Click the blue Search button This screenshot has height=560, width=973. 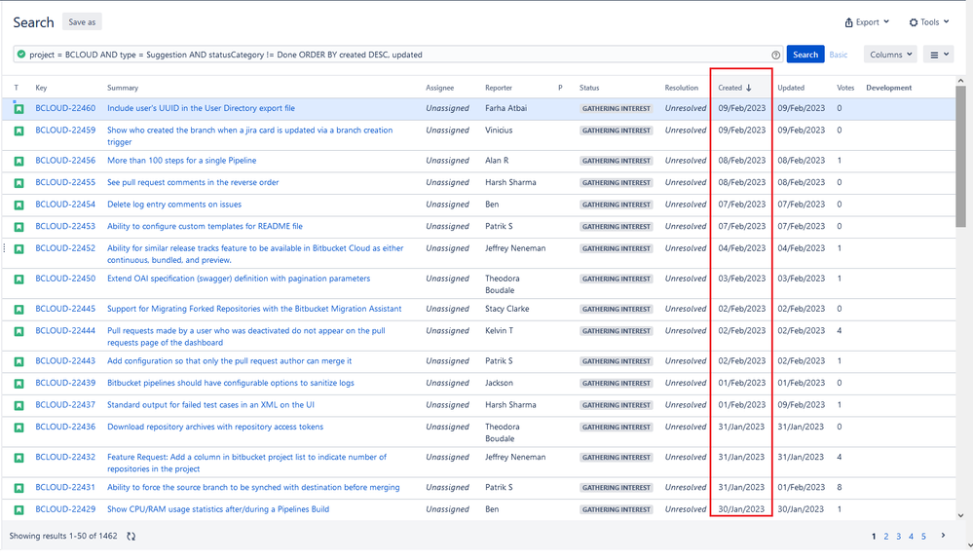click(805, 55)
